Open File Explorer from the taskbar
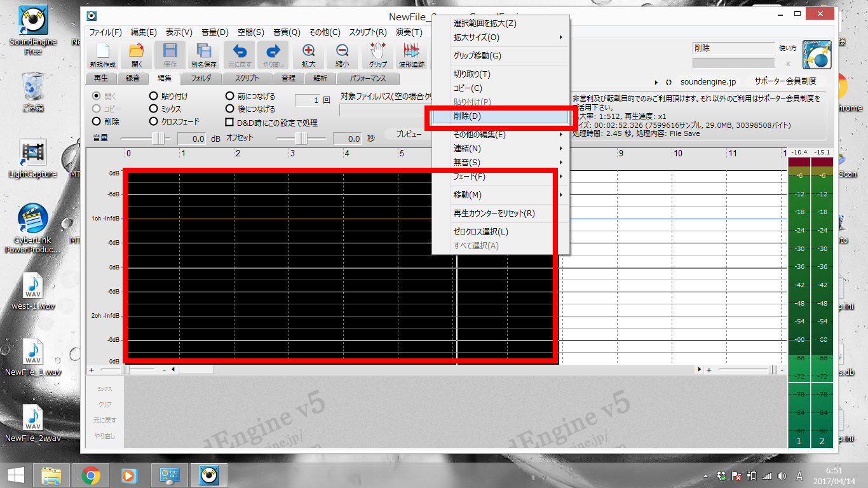 [51, 475]
